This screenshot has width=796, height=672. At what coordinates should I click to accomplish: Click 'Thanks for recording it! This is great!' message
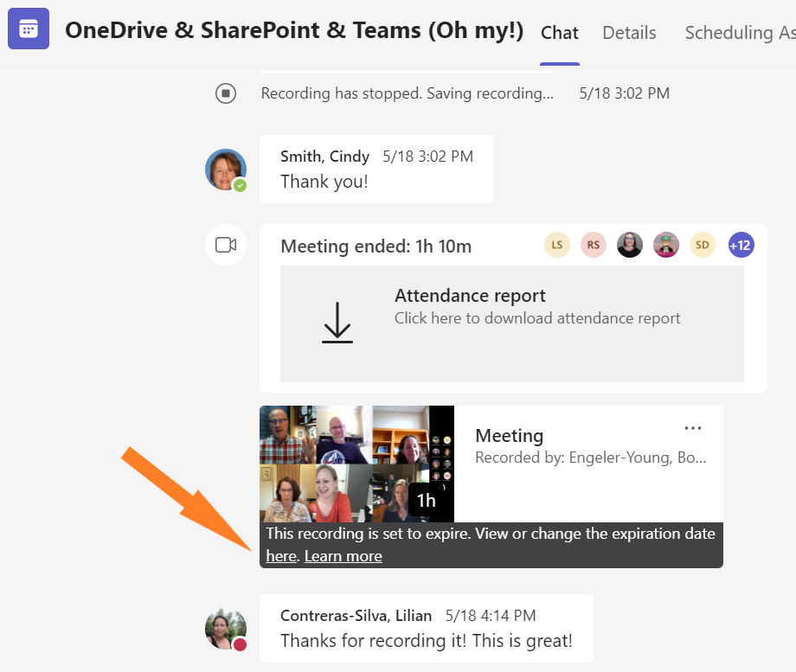427,641
